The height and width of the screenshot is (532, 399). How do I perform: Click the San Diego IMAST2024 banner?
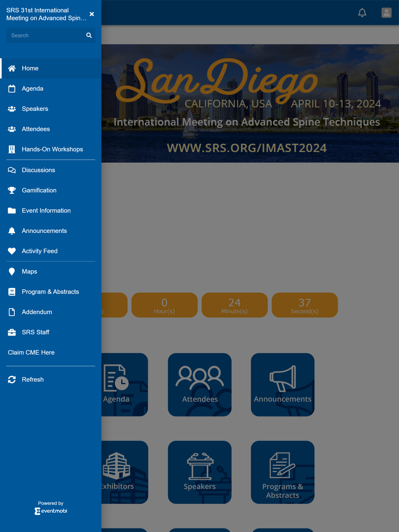(x=250, y=103)
